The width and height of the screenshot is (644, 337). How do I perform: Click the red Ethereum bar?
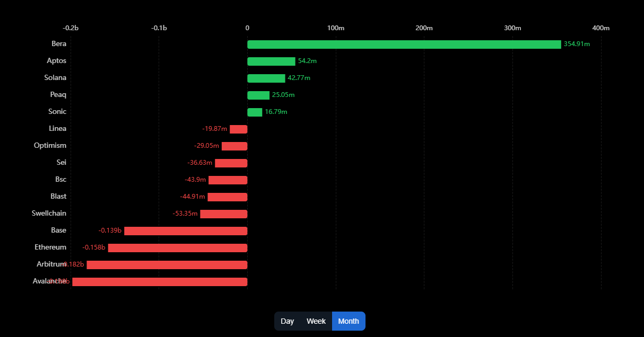(178, 248)
